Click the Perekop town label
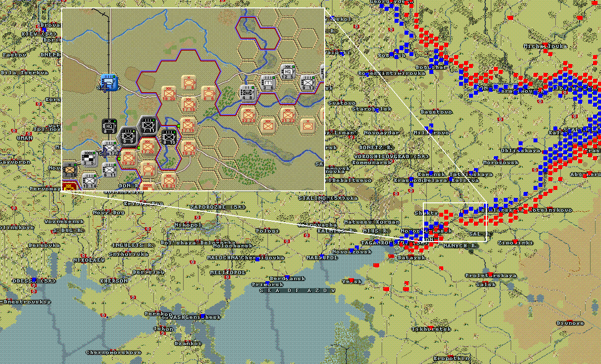The height and width of the screenshot is (364, 601). pos(158,314)
